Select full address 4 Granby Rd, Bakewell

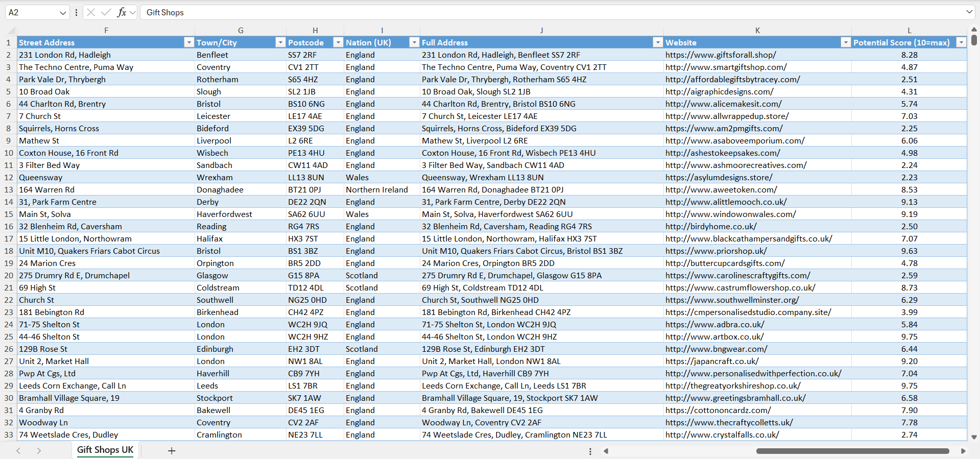541,410
